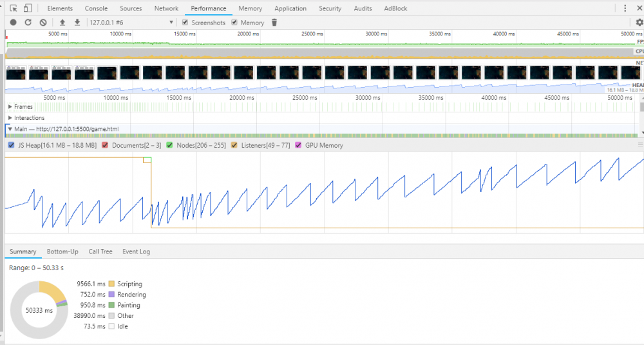Save profile with download arrow
The image size is (644, 345).
pos(77,23)
